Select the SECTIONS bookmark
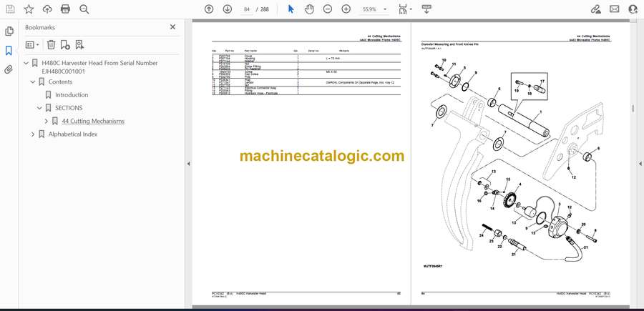The height and width of the screenshot is (311, 644). [69, 108]
